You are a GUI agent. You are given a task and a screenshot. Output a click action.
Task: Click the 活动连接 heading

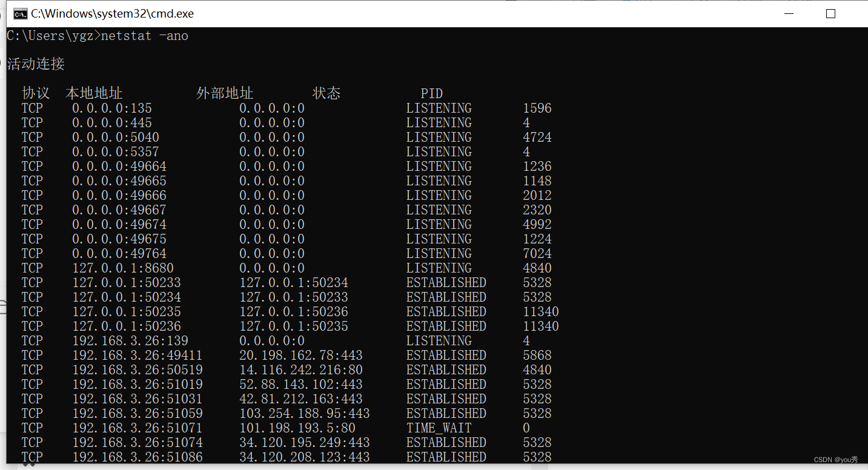pyautogui.click(x=36, y=64)
